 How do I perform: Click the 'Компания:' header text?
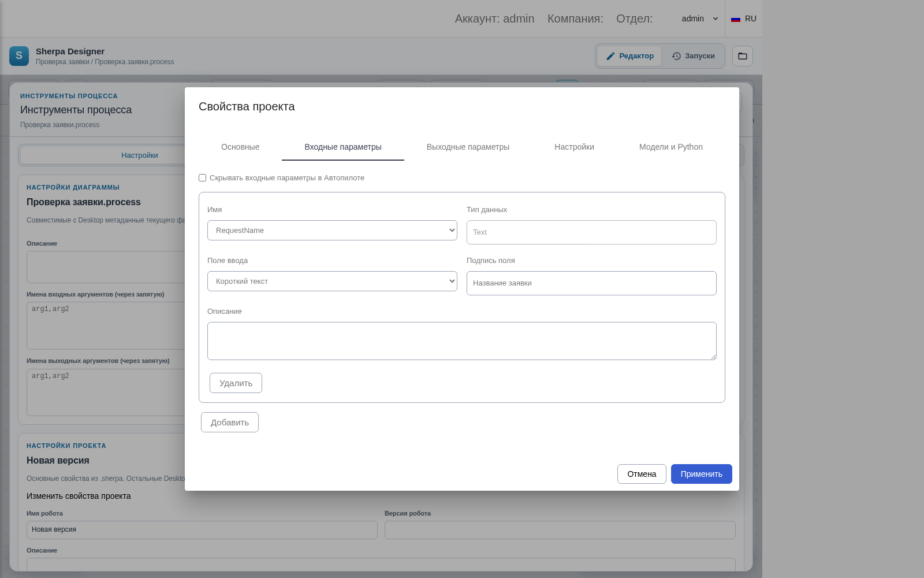tap(575, 18)
